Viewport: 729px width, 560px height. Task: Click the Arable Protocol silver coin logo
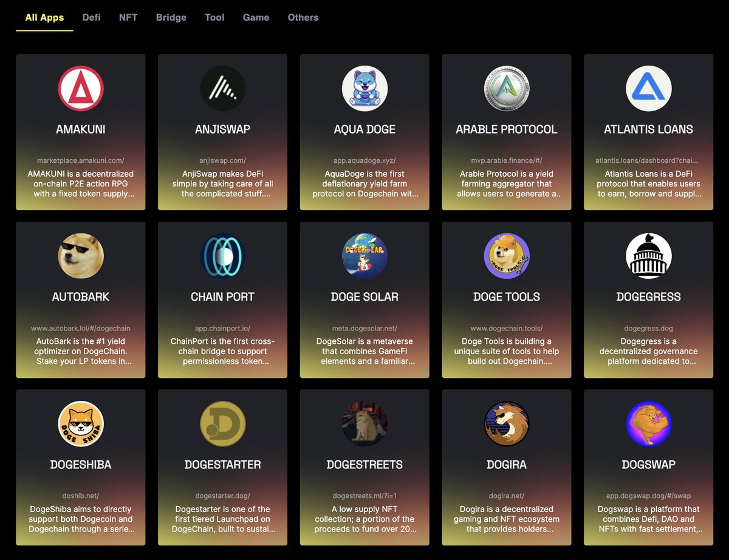(507, 89)
